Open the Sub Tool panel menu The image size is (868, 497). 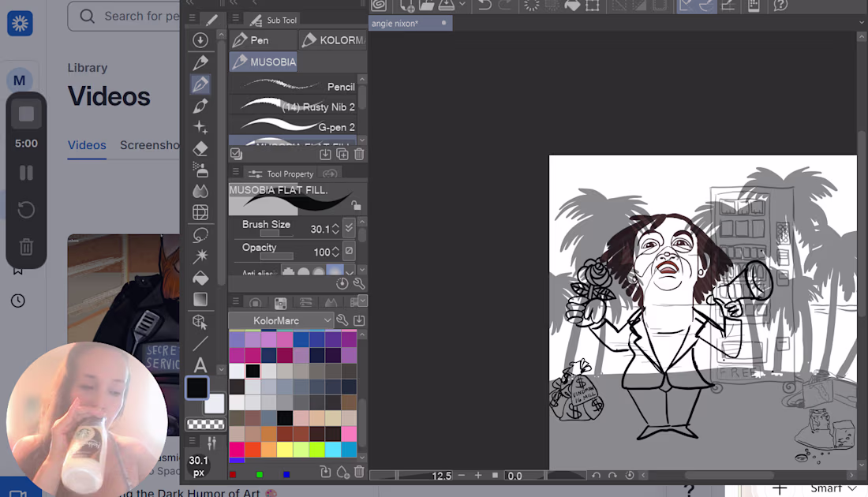click(235, 18)
